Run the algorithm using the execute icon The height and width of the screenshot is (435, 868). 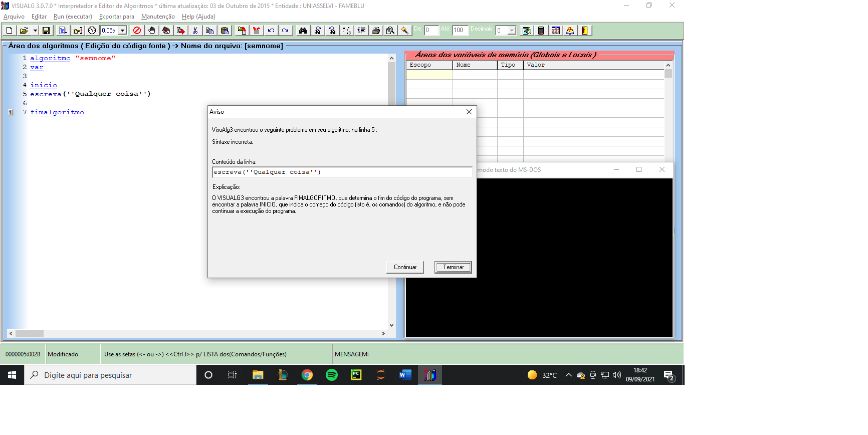coord(63,31)
